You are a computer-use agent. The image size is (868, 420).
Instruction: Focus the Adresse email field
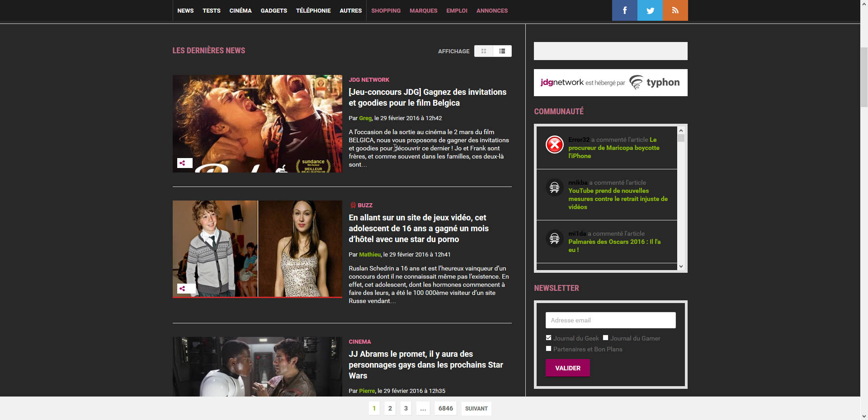point(611,320)
